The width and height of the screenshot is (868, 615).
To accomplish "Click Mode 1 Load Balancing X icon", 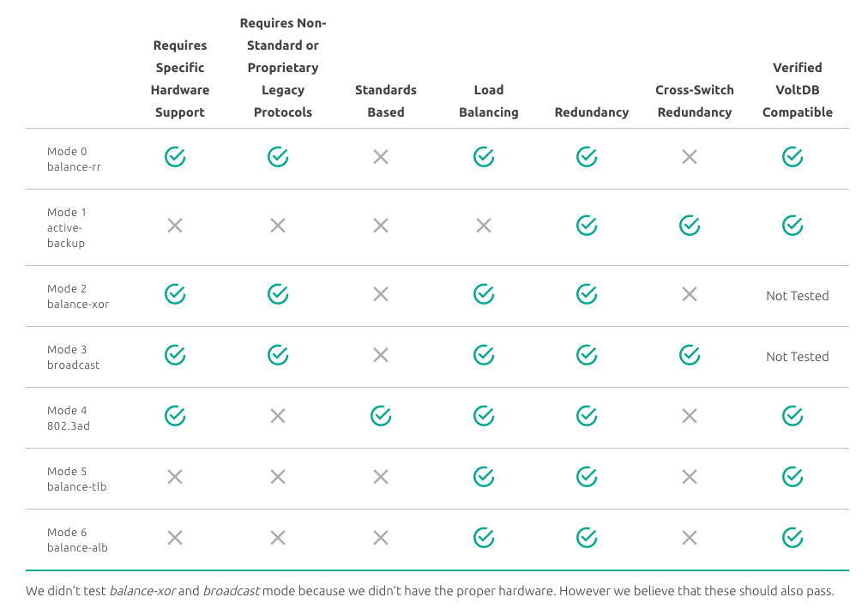I will click(x=484, y=226).
